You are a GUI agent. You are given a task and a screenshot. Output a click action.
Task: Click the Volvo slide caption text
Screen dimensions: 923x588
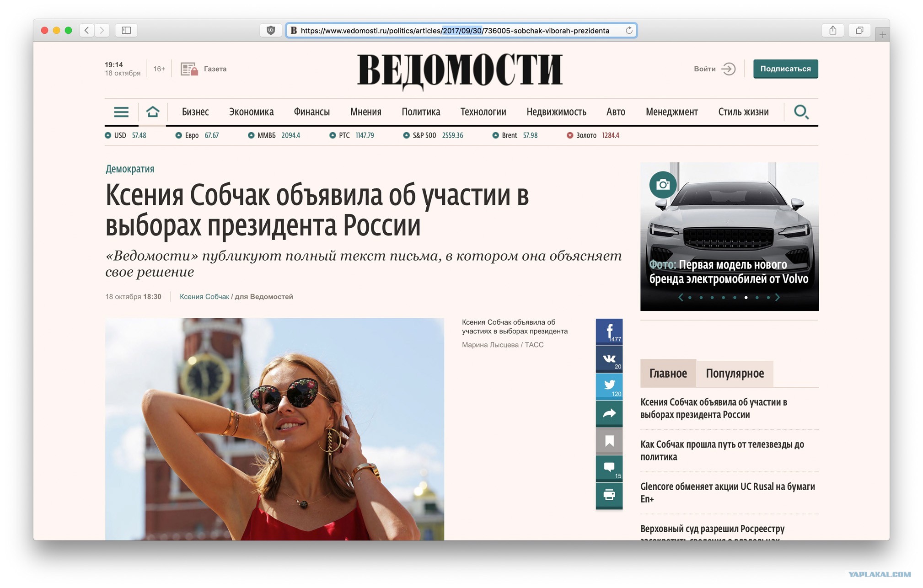(729, 272)
